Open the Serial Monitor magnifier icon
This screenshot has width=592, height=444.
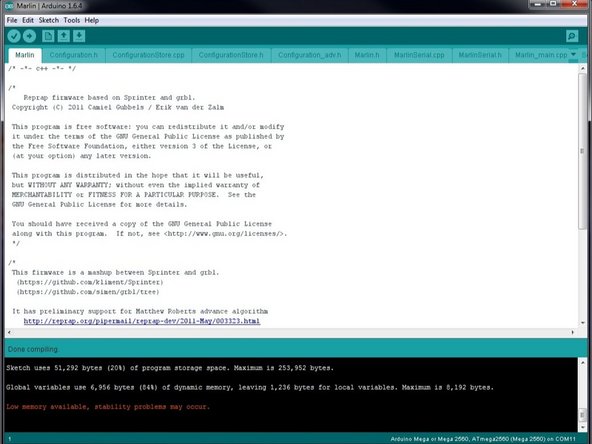(572, 36)
